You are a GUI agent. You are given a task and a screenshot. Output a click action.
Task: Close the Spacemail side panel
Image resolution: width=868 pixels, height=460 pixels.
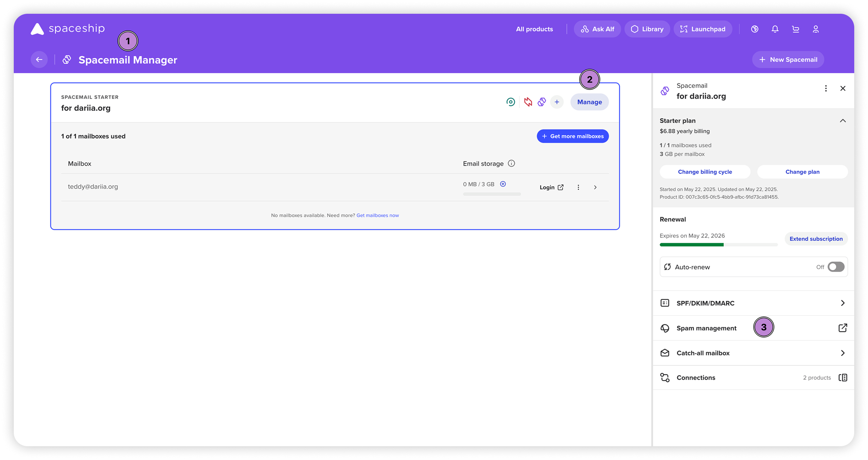(x=843, y=88)
